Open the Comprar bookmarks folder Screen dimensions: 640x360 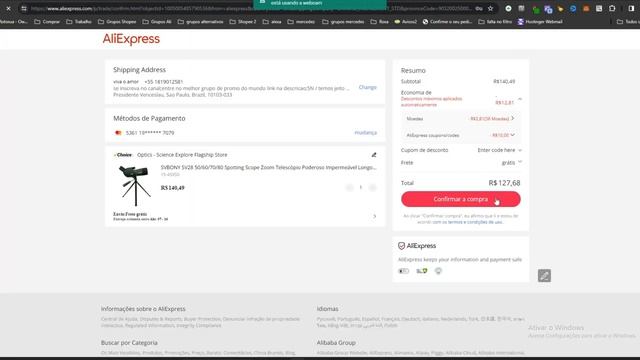coord(47,22)
